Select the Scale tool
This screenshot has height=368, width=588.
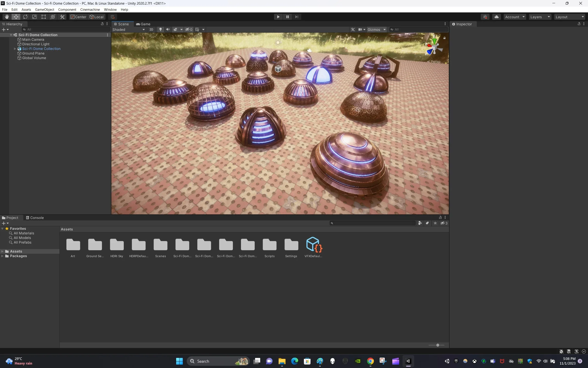34,17
